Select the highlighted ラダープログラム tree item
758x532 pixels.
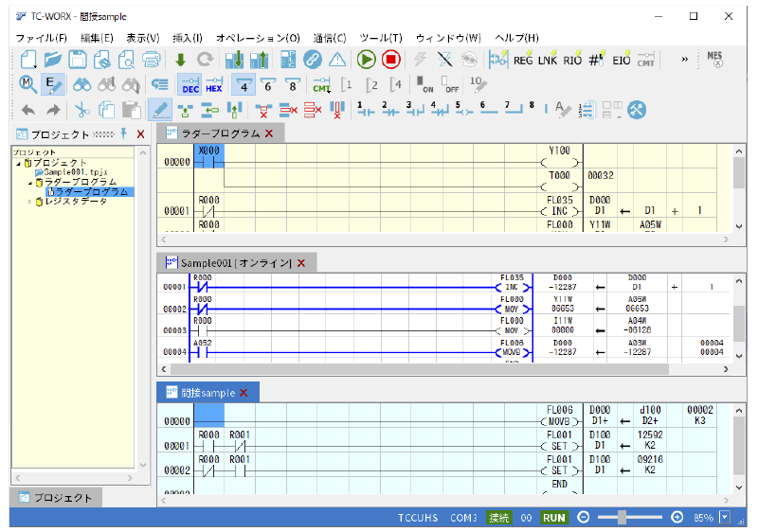tap(90, 192)
